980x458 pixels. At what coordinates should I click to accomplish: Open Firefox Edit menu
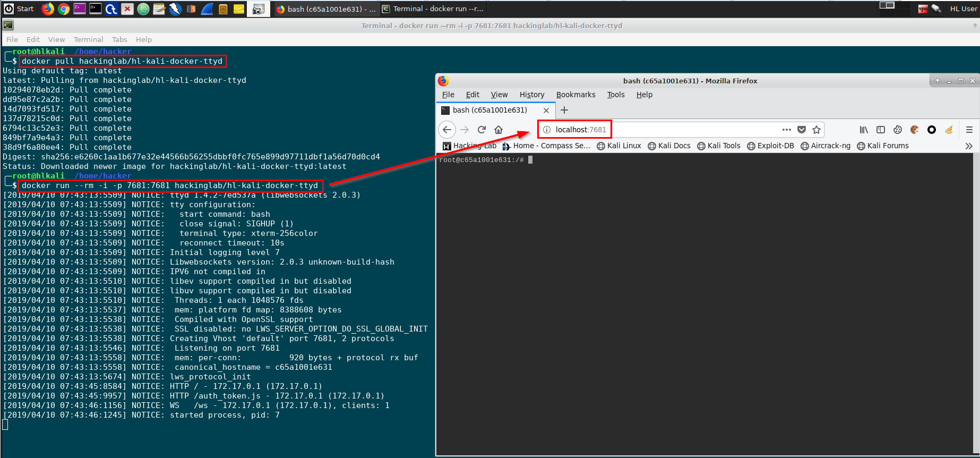click(472, 95)
